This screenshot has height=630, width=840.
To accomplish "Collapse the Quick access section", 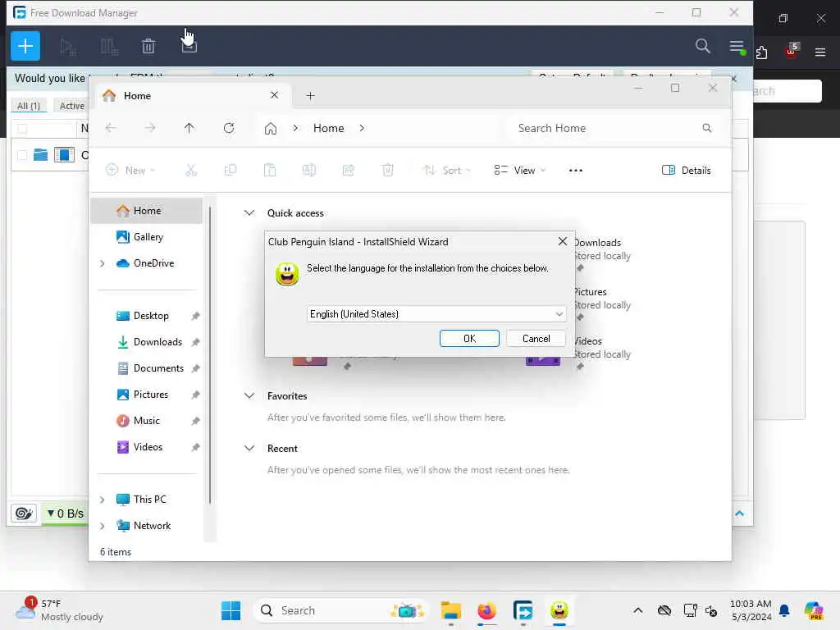I will coord(249,213).
